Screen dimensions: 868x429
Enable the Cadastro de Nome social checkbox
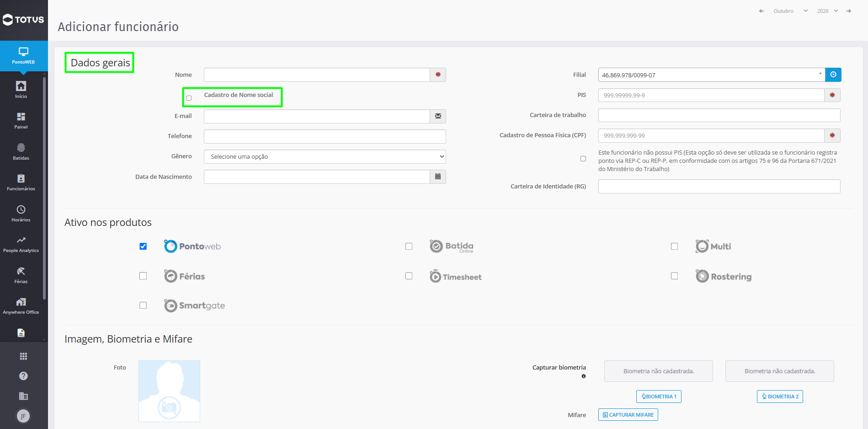point(189,98)
